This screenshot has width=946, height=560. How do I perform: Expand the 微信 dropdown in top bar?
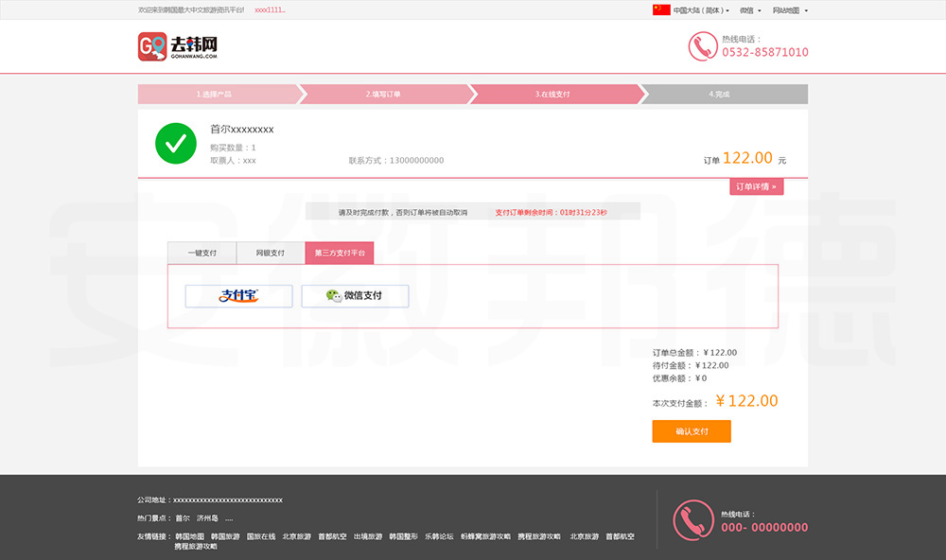pyautogui.click(x=749, y=10)
